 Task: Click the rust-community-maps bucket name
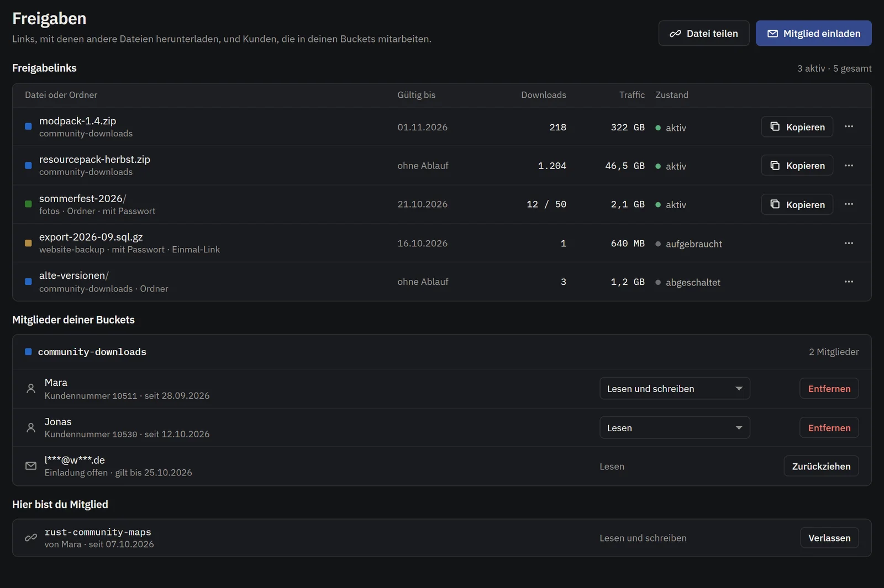coord(98,532)
